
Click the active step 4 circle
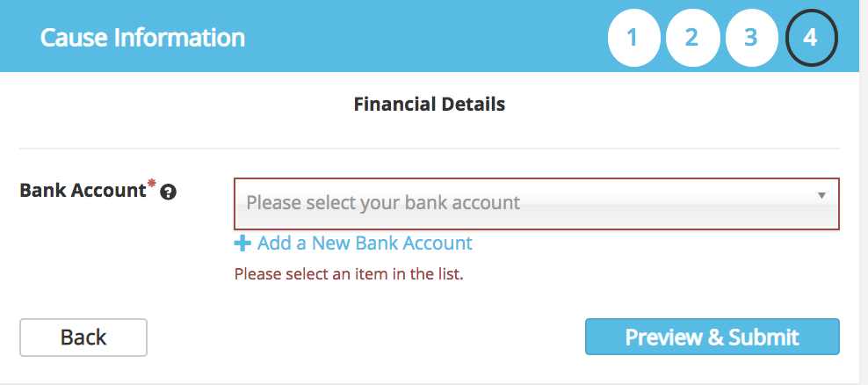(811, 38)
